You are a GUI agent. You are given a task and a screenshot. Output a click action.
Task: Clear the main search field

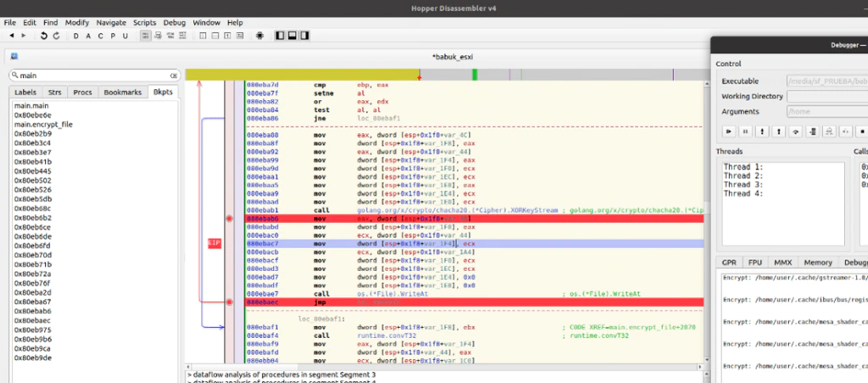(173, 75)
